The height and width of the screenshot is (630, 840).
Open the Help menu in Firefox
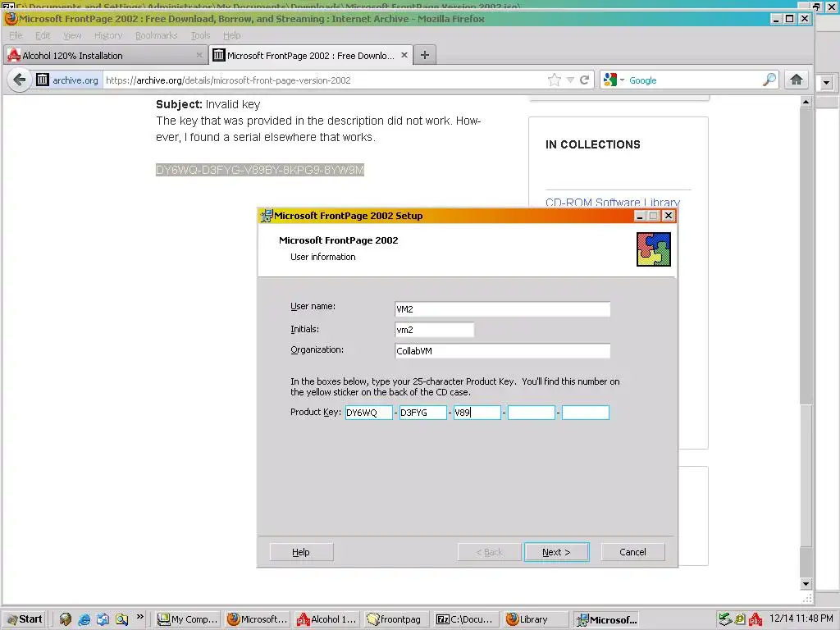point(232,35)
